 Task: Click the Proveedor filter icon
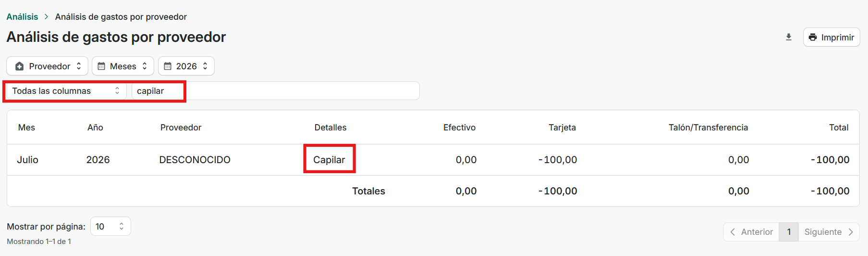point(19,66)
